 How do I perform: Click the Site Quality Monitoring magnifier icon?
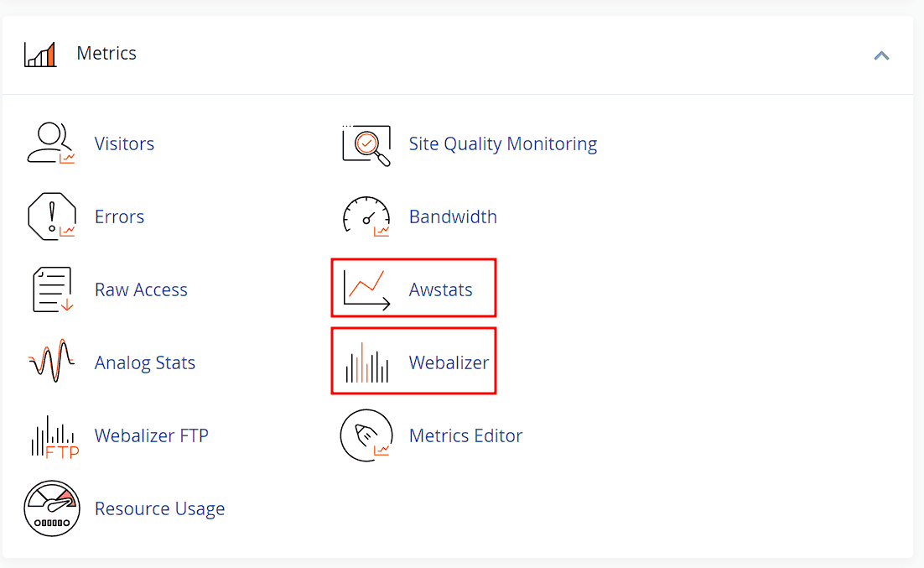point(366,143)
